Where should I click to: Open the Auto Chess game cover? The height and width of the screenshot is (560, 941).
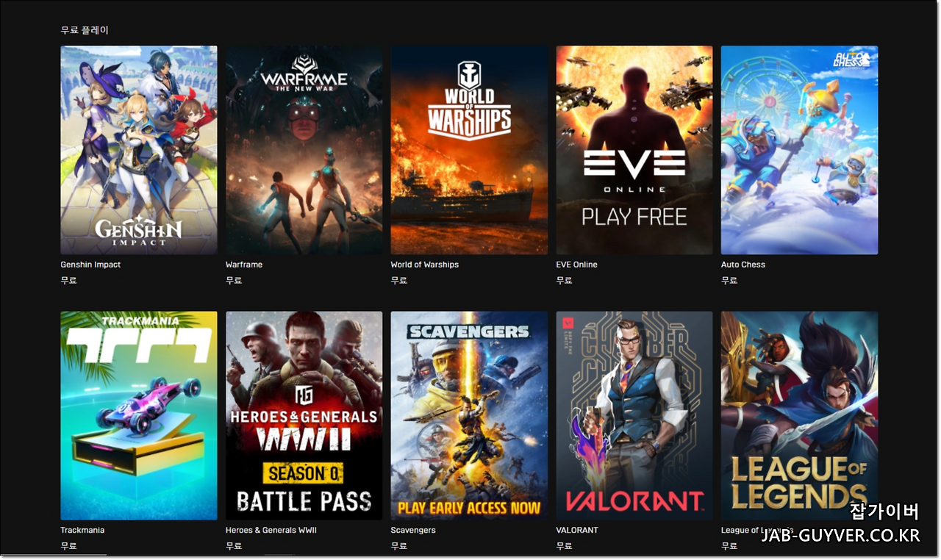pos(799,151)
